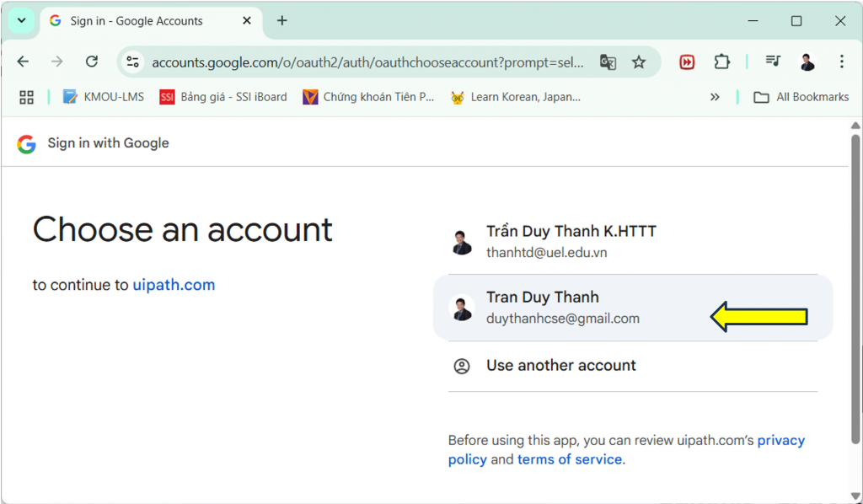Open the Chrome profile avatar
The width and height of the screenshot is (863, 504).
(x=807, y=62)
